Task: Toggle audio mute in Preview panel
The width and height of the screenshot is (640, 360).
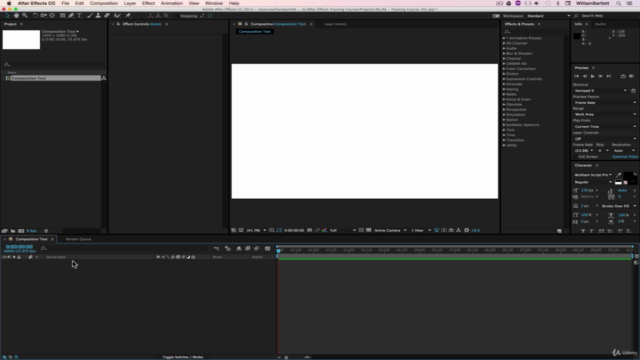Action: coord(631,76)
